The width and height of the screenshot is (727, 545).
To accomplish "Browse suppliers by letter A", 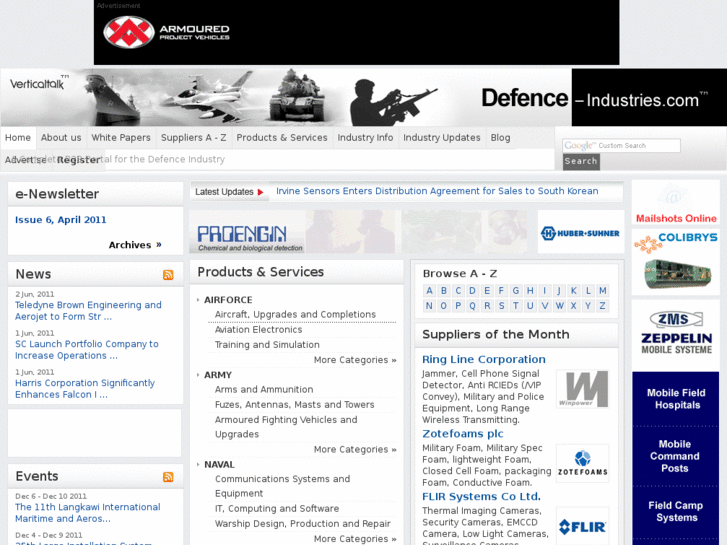I will [429, 291].
